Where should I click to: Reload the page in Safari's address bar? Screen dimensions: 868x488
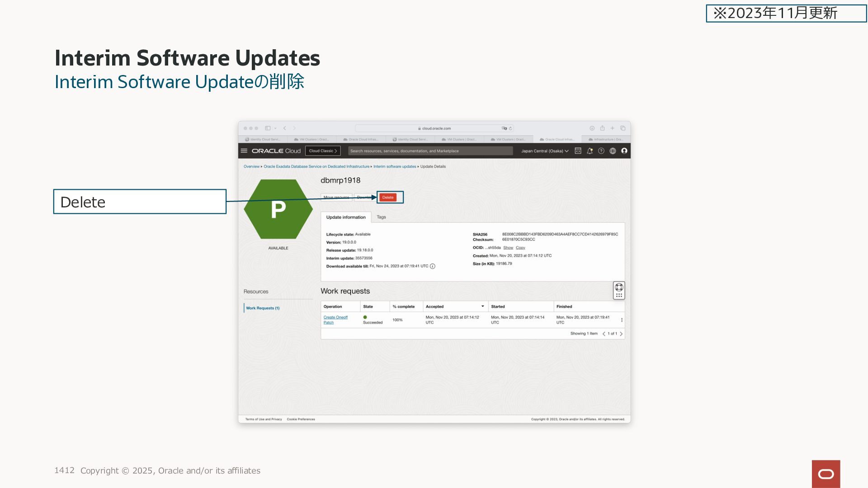pyautogui.click(x=510, y=128)
